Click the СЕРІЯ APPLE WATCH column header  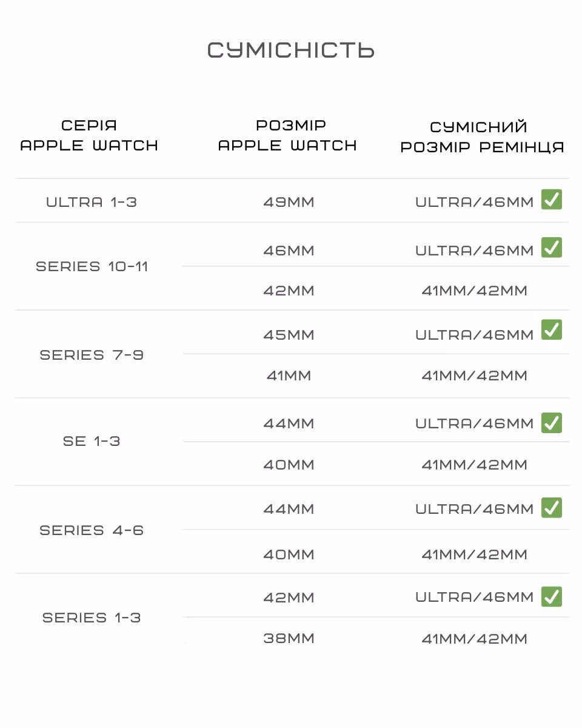tap(89, 135)
